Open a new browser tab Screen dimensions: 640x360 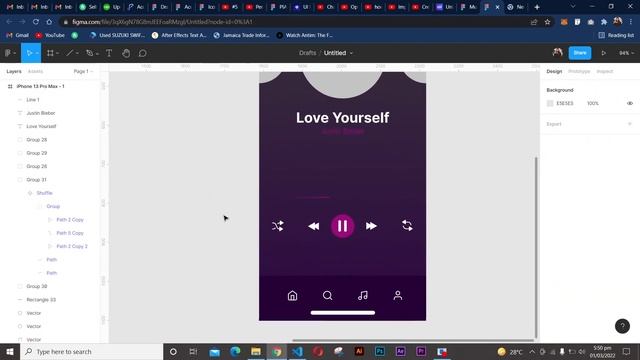[x=537, y=7]
